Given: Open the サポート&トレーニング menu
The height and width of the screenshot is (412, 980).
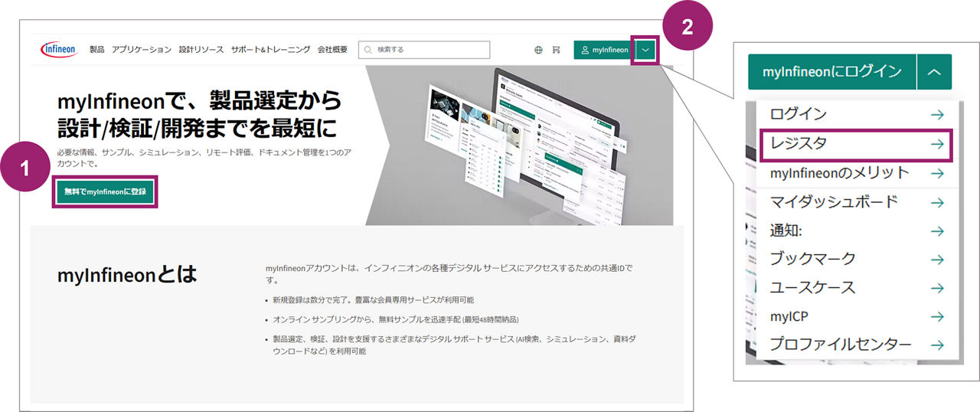Looking at the screenshot, I should click(x=270, y=50).
